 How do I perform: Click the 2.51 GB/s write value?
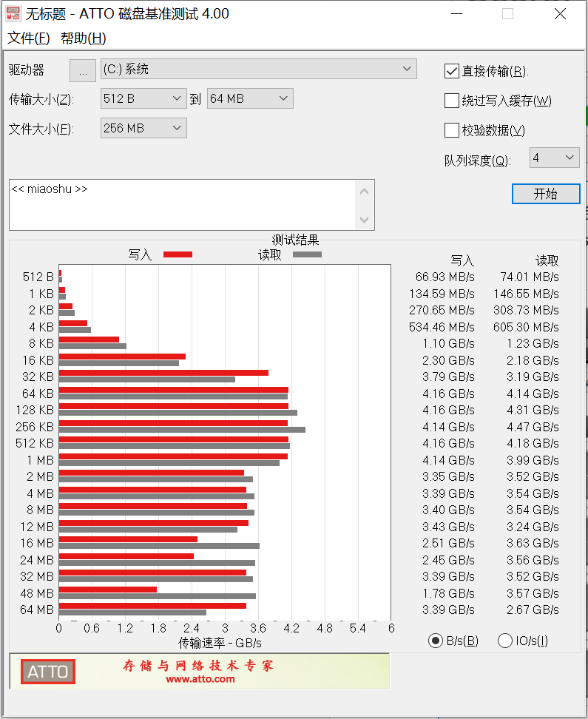point(448,544)
